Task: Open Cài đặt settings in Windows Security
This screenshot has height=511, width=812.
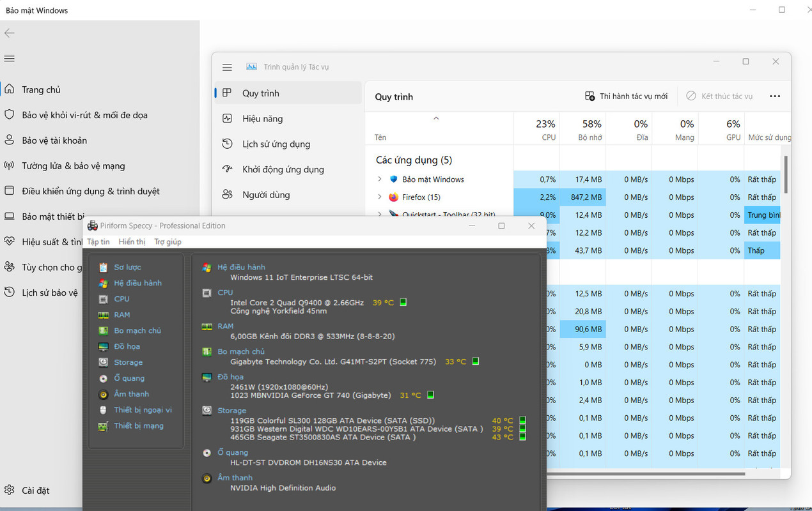Action: [27, 491]
